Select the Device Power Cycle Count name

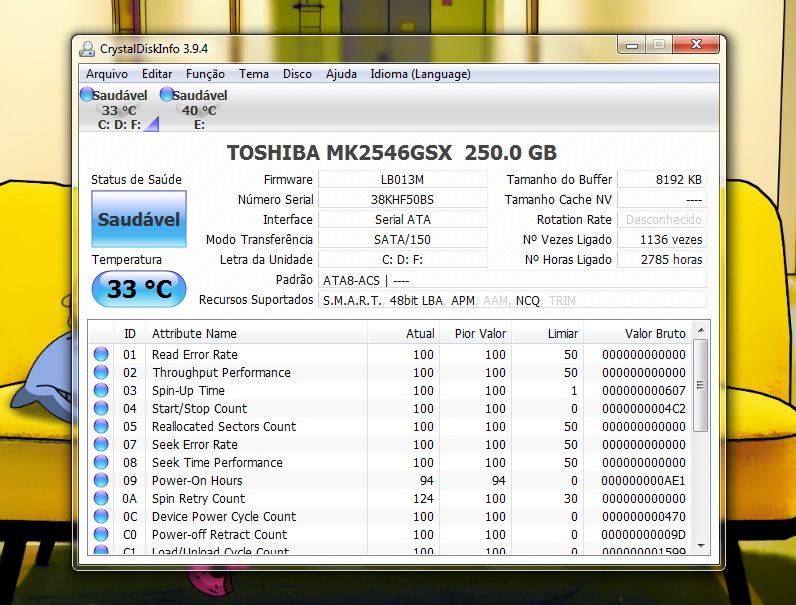pos(223,517)
